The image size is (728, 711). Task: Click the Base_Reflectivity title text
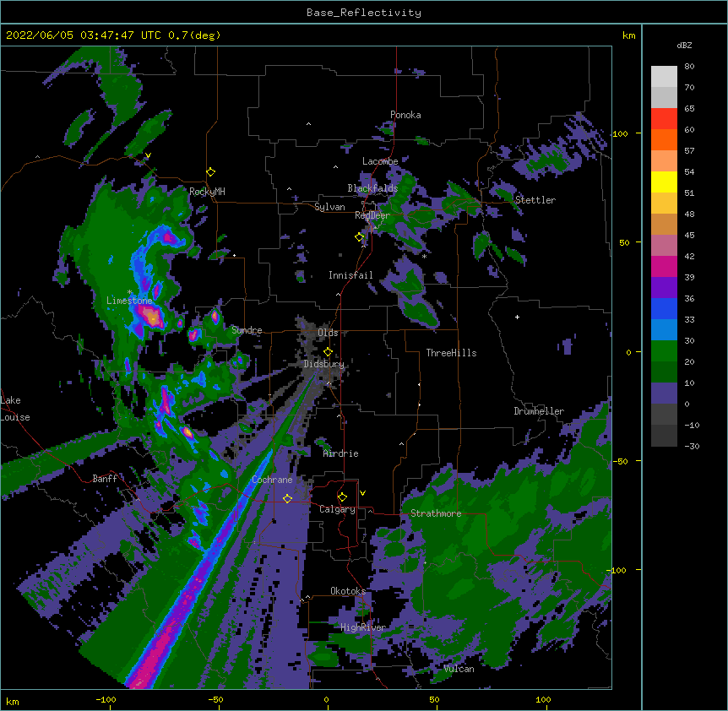363,13
